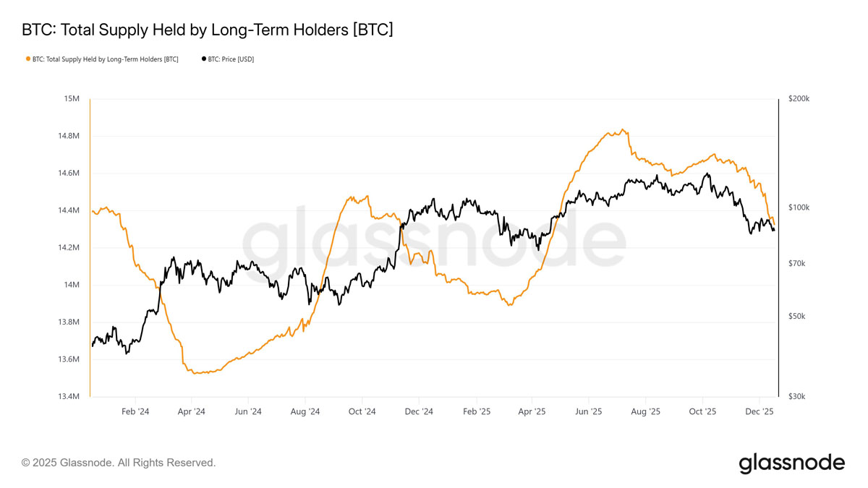Image resolution: width=868 pixels, height=488 pixels.
Task: Click the 15M left axis label
Action: coord(71,98)
